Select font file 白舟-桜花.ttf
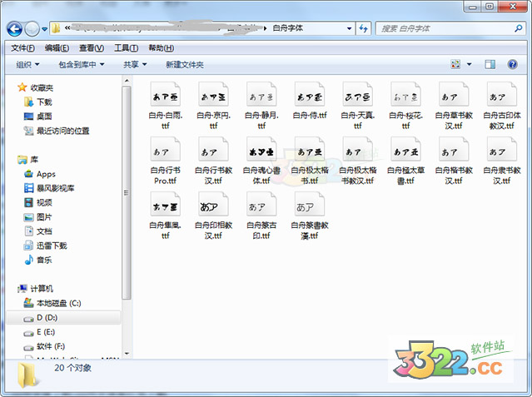532x397 pixels. [405, 106]
